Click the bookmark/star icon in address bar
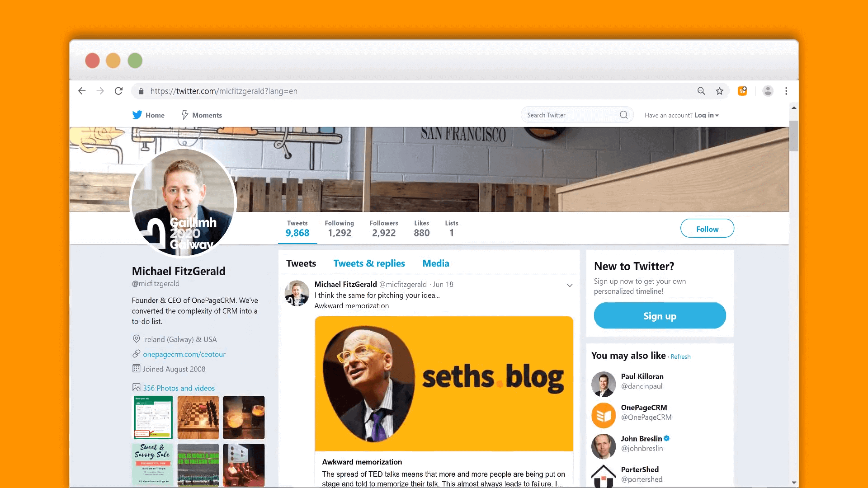The image size is (868, 488). 720,90
